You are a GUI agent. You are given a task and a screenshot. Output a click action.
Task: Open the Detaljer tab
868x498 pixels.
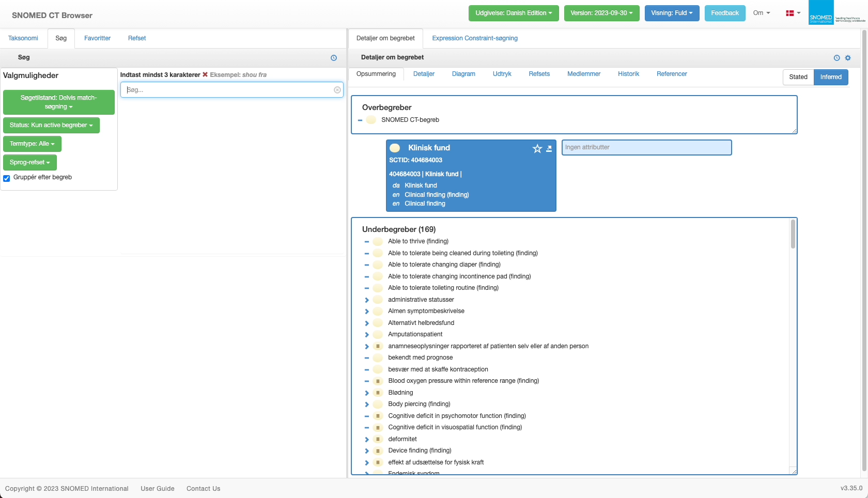point(424,74)
